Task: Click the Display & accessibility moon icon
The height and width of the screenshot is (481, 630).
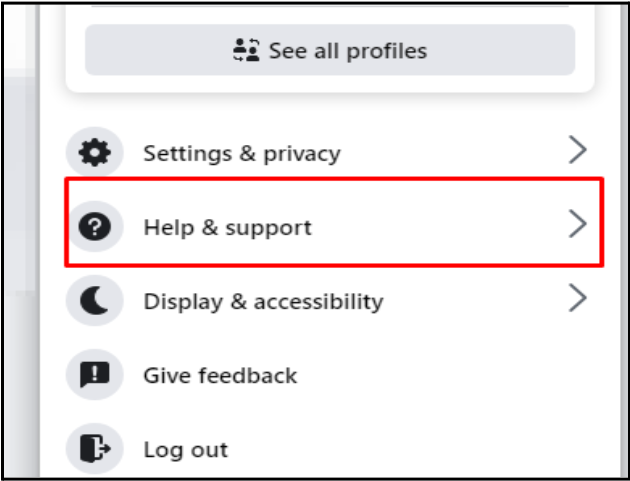Action: pos(96,301)
